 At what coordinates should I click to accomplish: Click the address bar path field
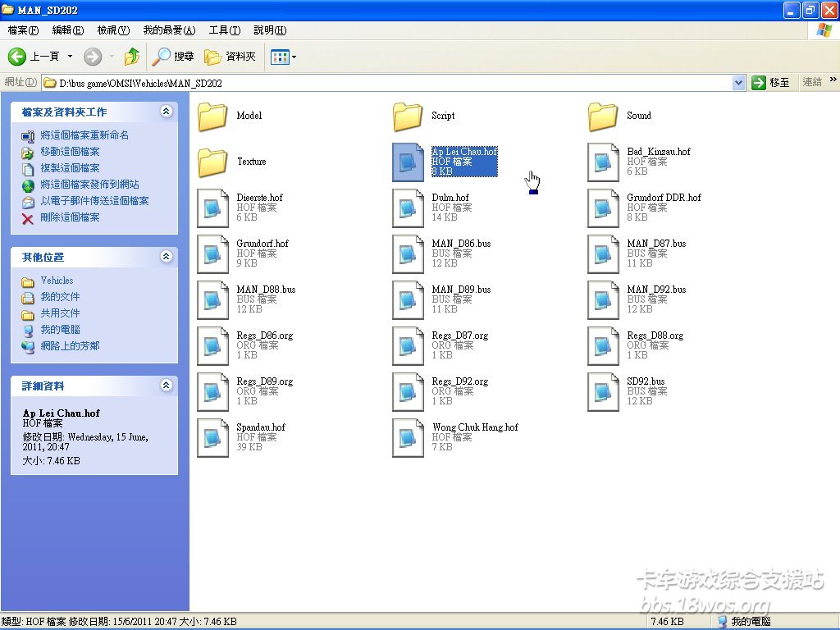pyautogui.click(x=386, y=83)
